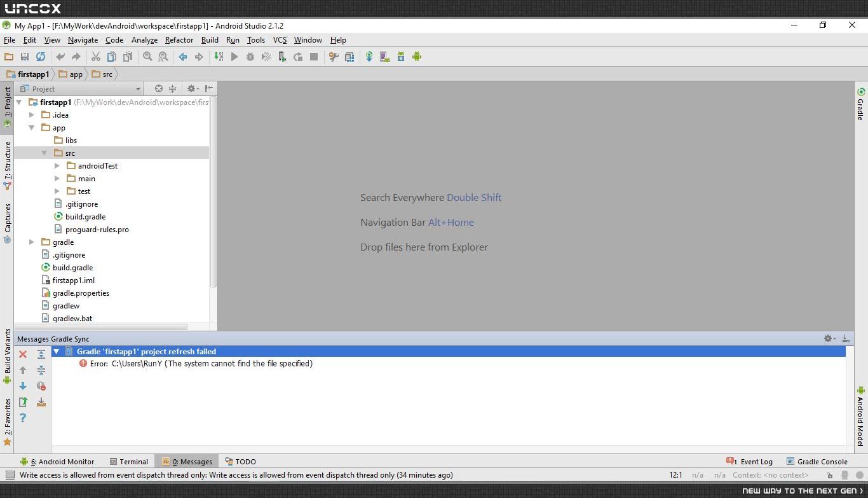868x498 pixels.
Task: Click the Debug bug icon
Action: [x=250, y=57]
